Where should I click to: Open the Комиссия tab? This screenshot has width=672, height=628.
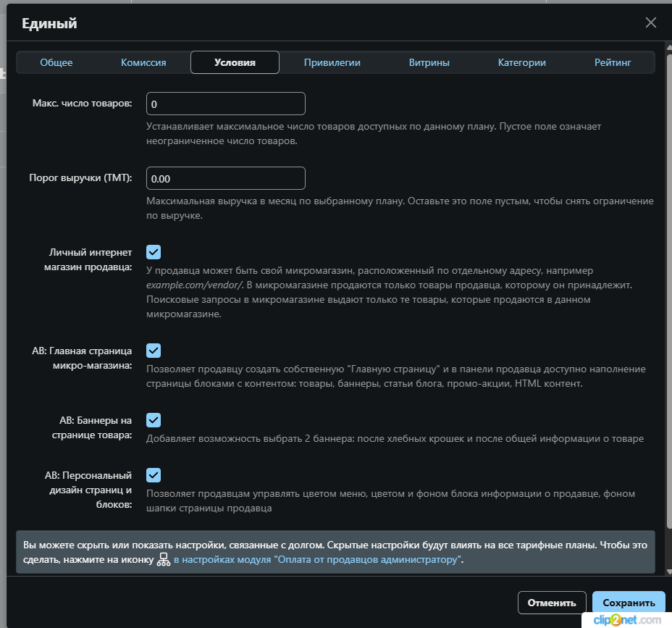[143, 62]
